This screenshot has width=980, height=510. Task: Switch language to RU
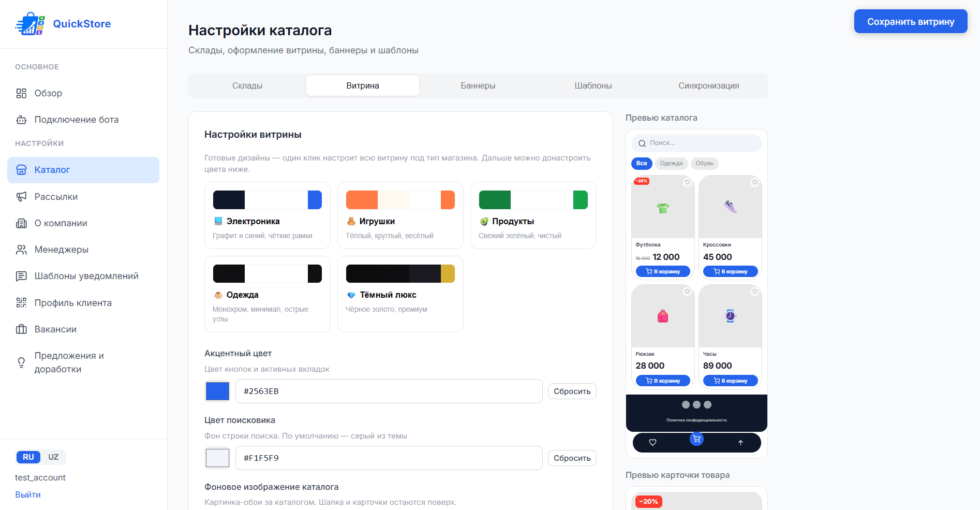(28, 457)
